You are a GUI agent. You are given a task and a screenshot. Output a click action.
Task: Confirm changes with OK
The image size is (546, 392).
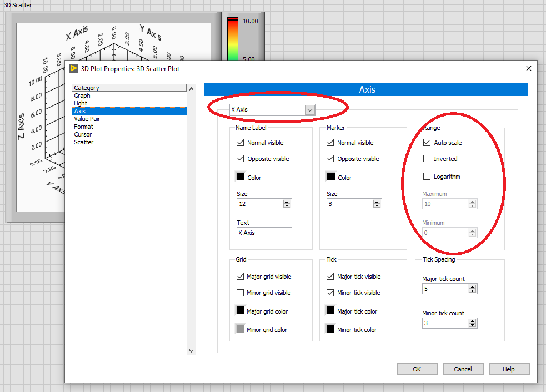pos(417,369)
